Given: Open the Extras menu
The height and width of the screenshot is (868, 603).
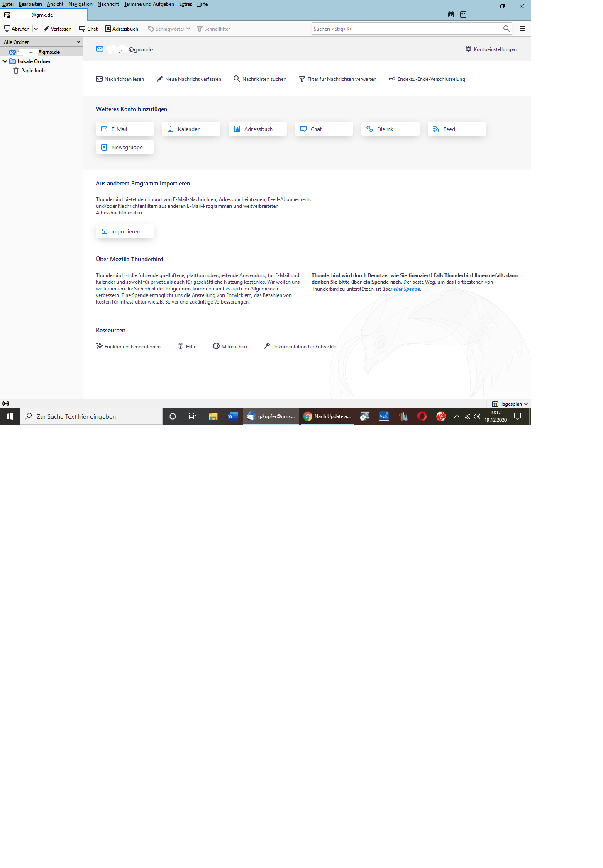Looking at the screenshot, I should pos(186,4).
